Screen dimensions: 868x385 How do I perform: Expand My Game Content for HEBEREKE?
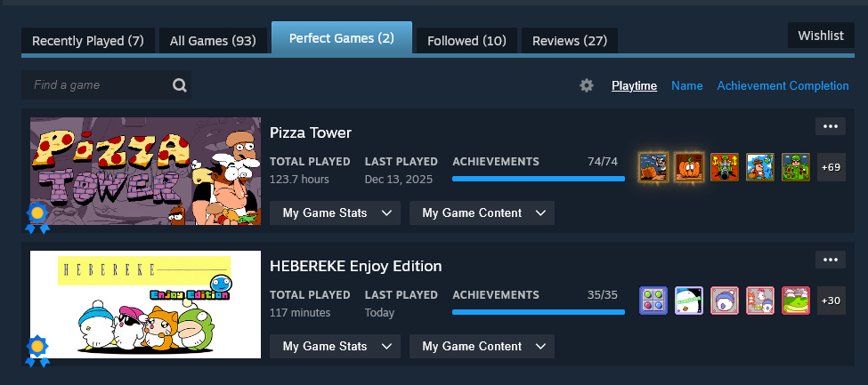[x=482, y=346]
